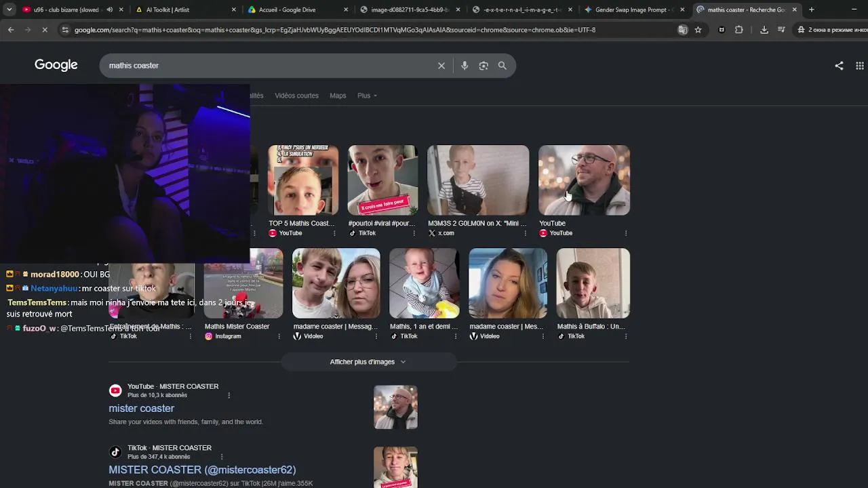
Task: Open the tab search dropdown arrow
Action: coord(9,9)
